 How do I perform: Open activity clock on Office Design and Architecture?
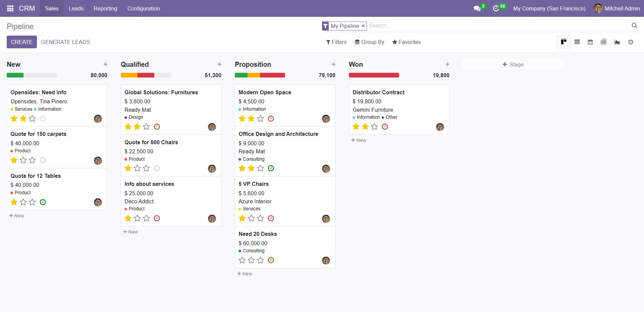[271, 168]
